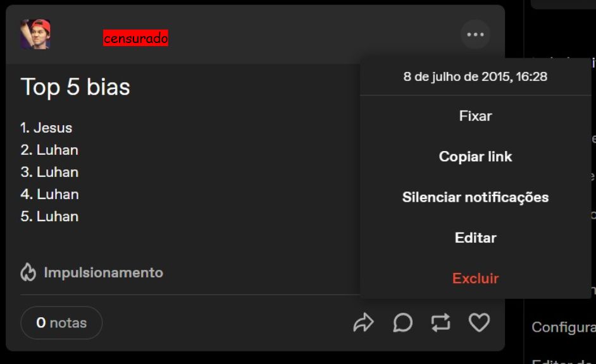Image resolution: width=596 pixels, height=364 pixels.
Task: Click the '2. Luhan' list line
Action: [x=49, y=150]
